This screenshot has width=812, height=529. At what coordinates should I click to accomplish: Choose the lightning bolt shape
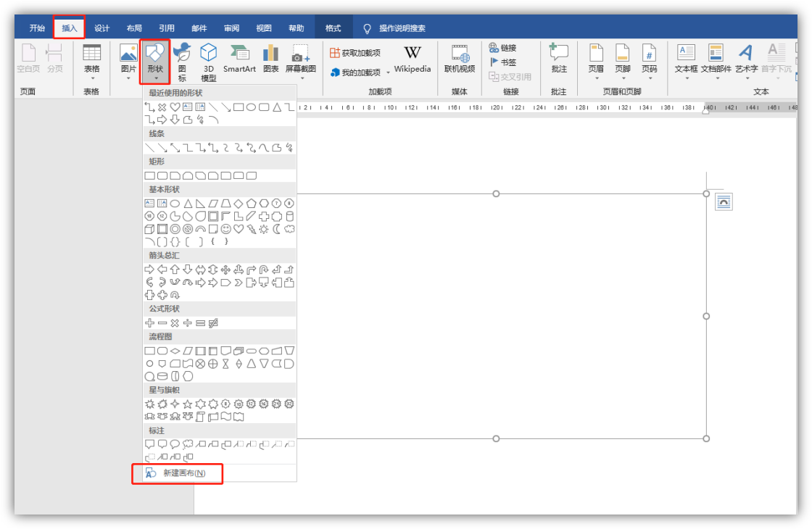[251, 229]
